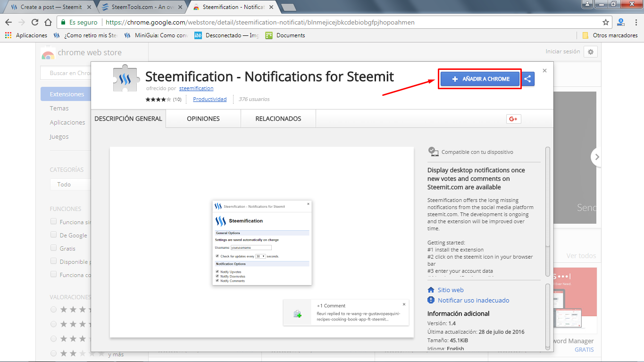Enable the De Google filter checkbox
This screenshot has width=644, height=362.
(x=54, y=235)
